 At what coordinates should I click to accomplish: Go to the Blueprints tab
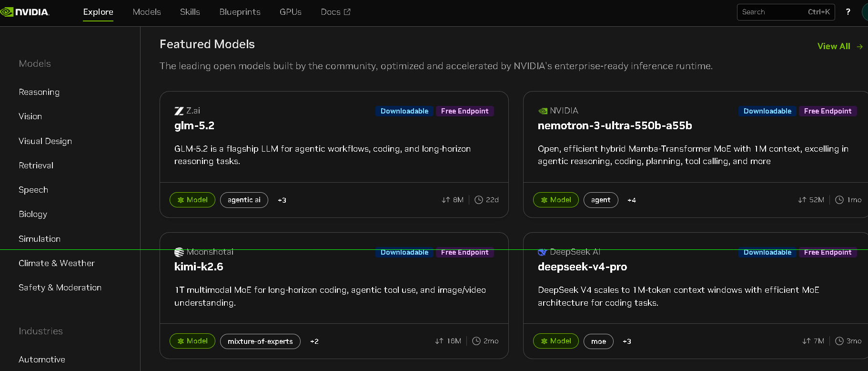[240, 12]
